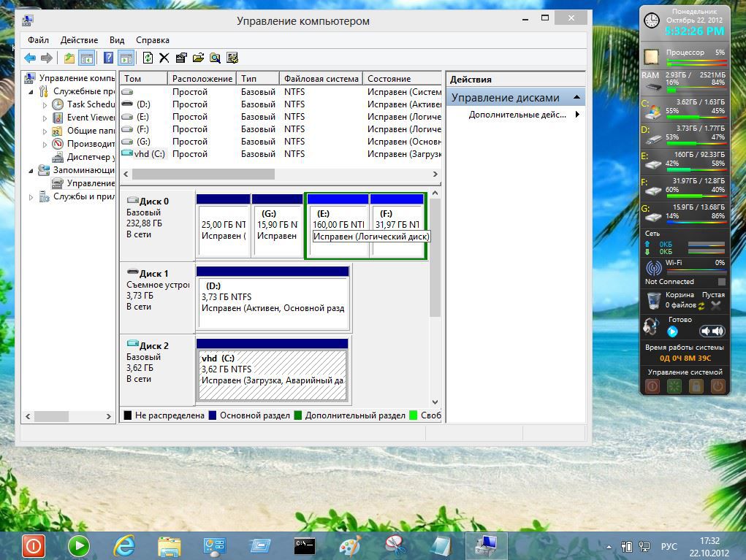Click the magnifier search toolbar icon

(216, 58)
